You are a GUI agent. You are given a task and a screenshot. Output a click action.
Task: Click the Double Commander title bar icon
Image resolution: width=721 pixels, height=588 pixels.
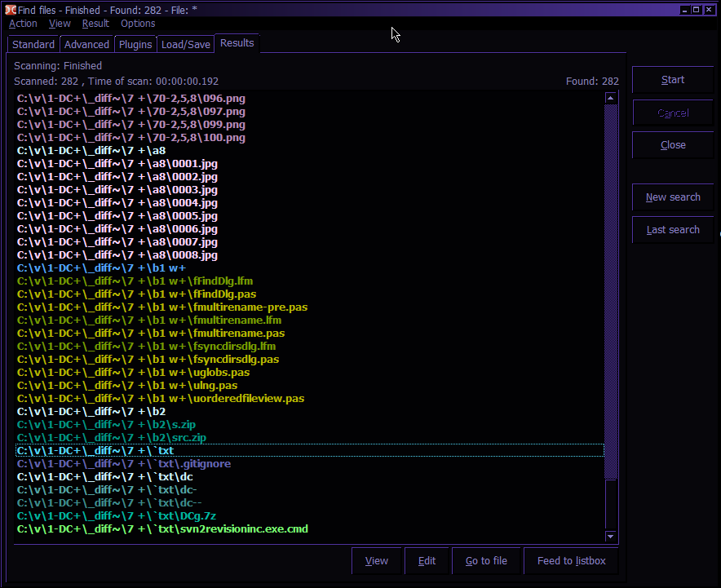(x=9, y=10)
